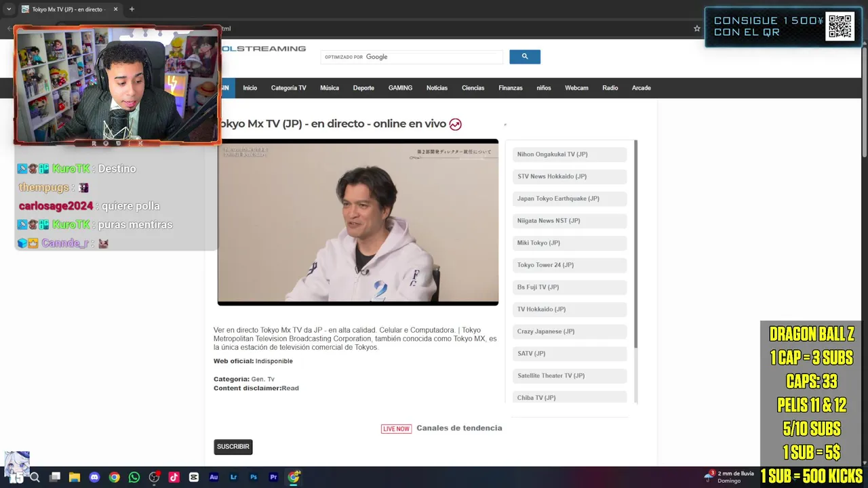Screen dimensions: 868x488
Task: Select Tokyo Tower 24 (JP) channel
Action: pos(570,265)
